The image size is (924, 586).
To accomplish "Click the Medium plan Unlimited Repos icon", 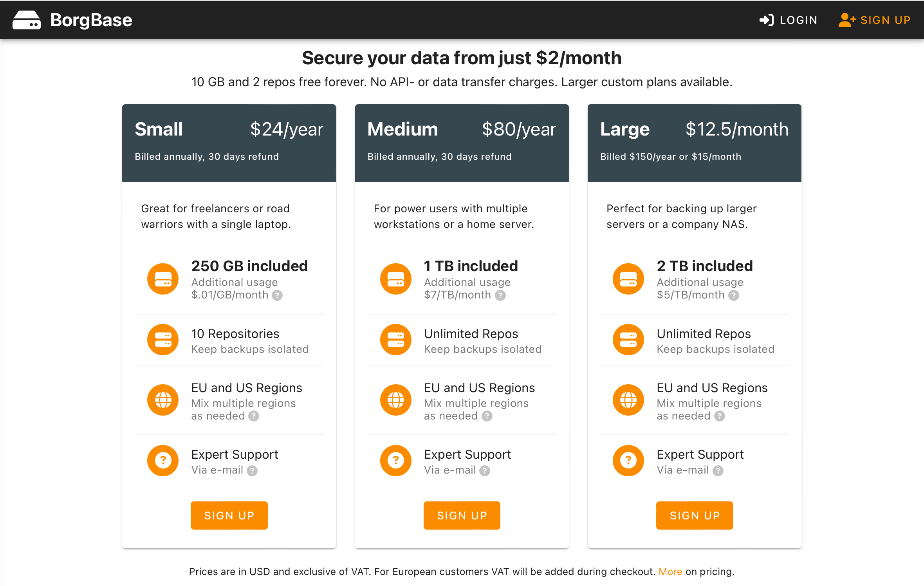I will click(395, 340).
